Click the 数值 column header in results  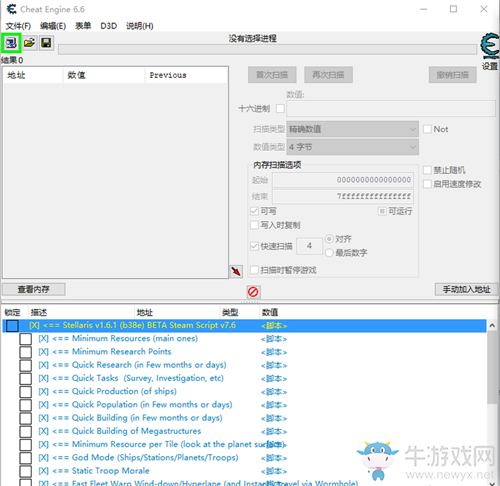(104, 75)
